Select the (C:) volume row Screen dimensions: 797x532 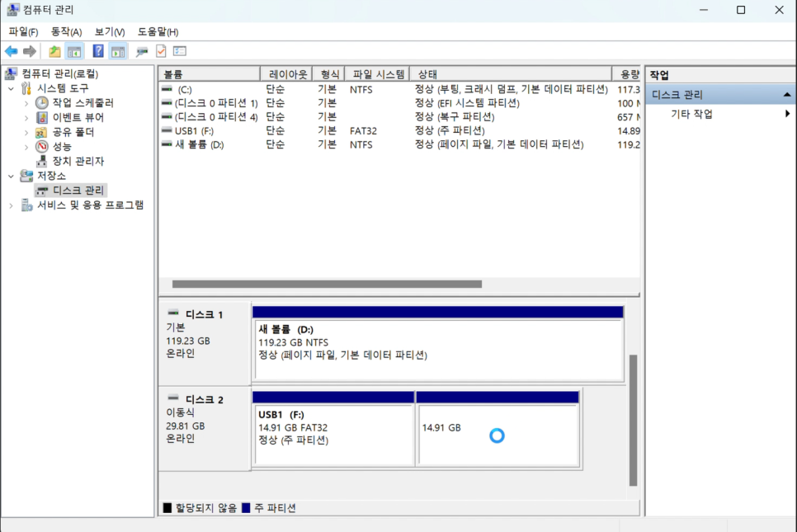[x=399, y=89]
